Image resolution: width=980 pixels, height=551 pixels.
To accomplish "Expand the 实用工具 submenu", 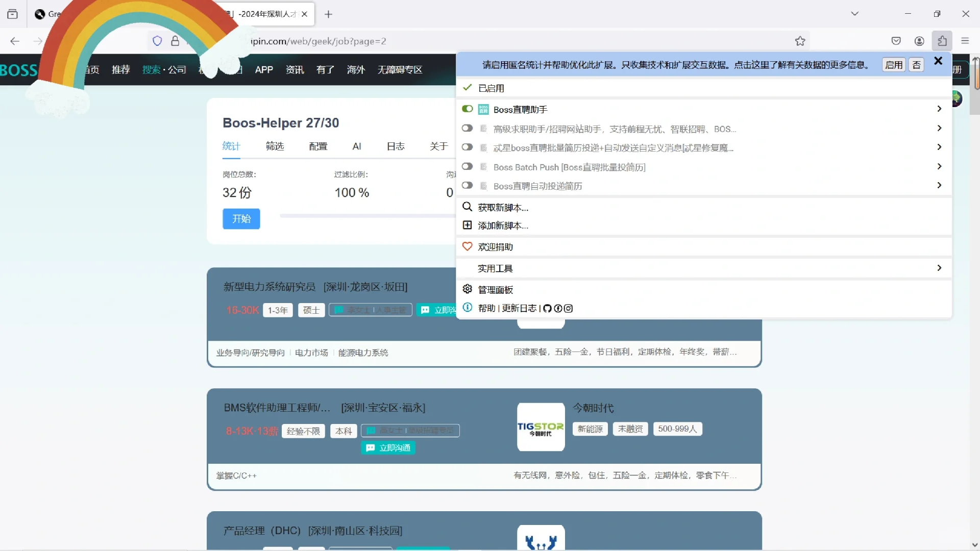I will [x=939, y=268].
